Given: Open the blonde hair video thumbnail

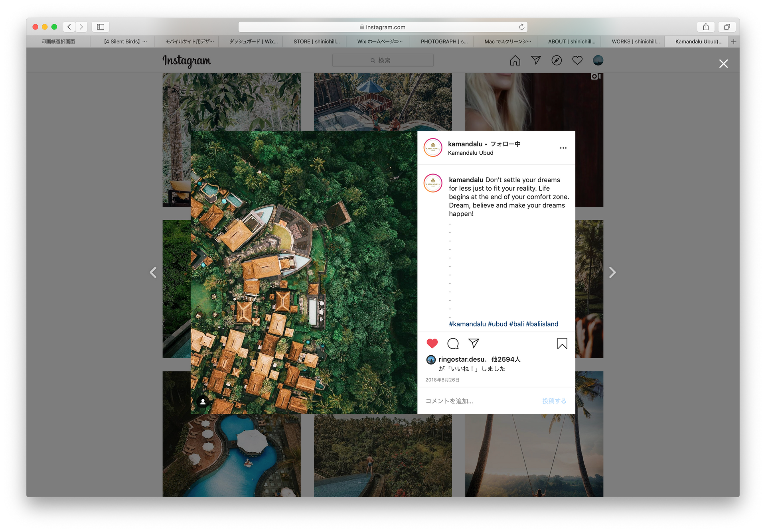Looking at the screenshot, I should coord(534,102).
